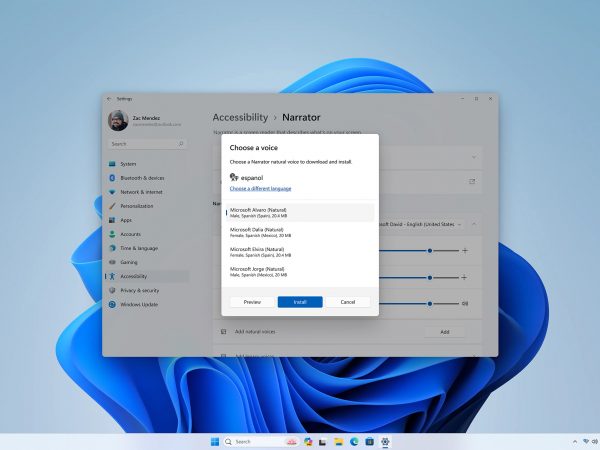
Task: Open Accounts settings in sidebar
Action: pyautogui.click(x=147, y=234)
